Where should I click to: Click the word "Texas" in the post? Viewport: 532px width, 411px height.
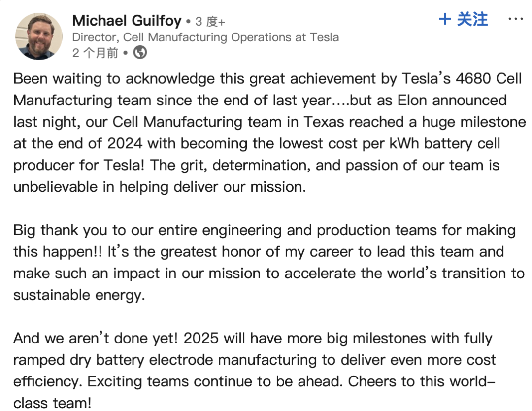click(x=324, y=122)
